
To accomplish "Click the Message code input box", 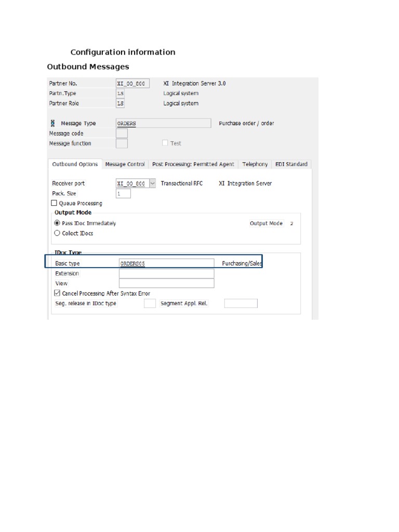I will [122, 134].
